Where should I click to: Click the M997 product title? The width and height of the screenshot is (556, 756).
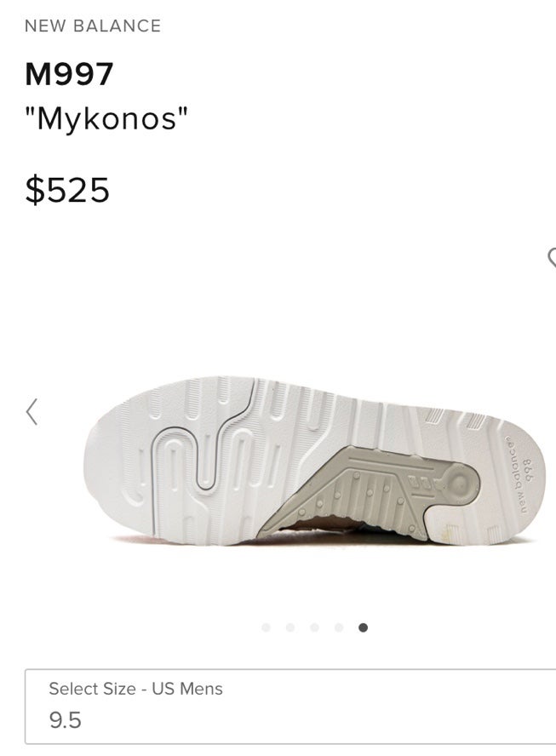click(69, 74)
